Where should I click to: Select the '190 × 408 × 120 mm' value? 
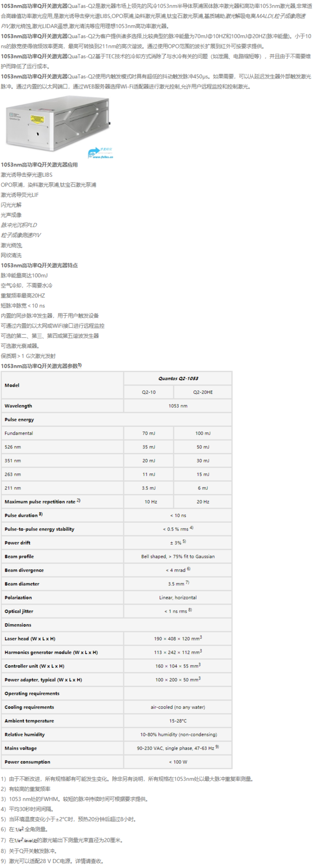(x=178, y=638)
